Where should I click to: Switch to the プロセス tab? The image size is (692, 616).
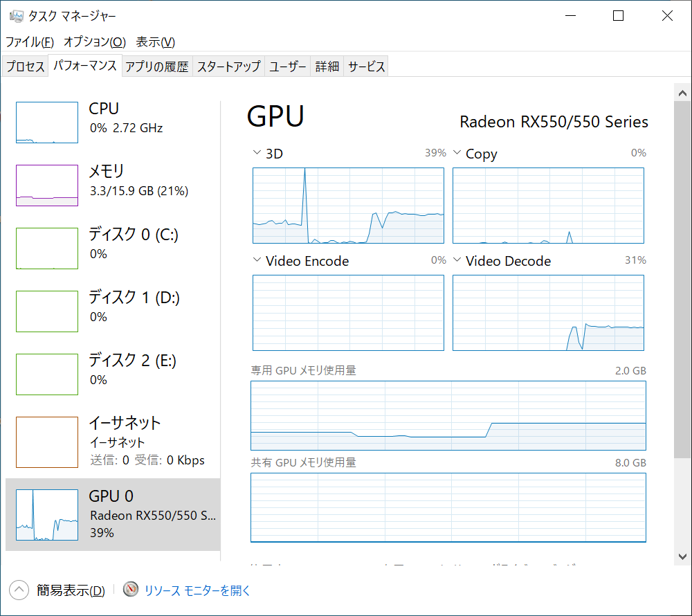(x=25, y=66)
